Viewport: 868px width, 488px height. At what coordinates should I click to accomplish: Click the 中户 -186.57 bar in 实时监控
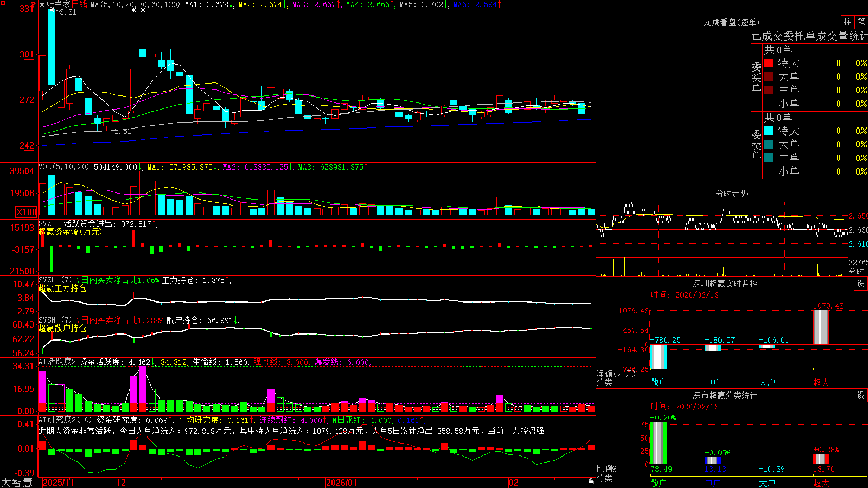pyautogui.click(x=713, y=348)
